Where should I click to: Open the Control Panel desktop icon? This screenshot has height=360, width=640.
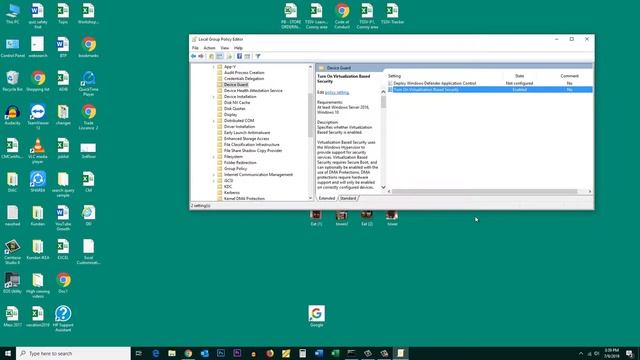click(13, 47)
